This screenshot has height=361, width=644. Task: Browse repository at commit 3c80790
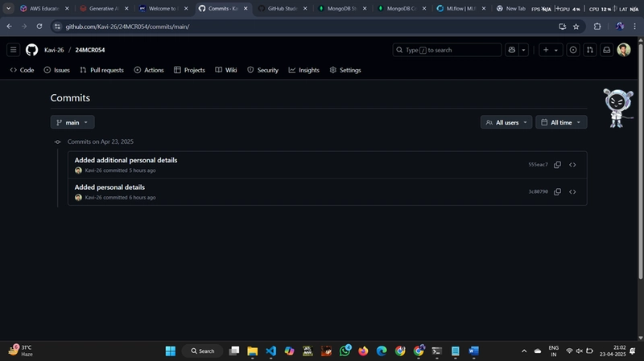(x=572, y=192)
